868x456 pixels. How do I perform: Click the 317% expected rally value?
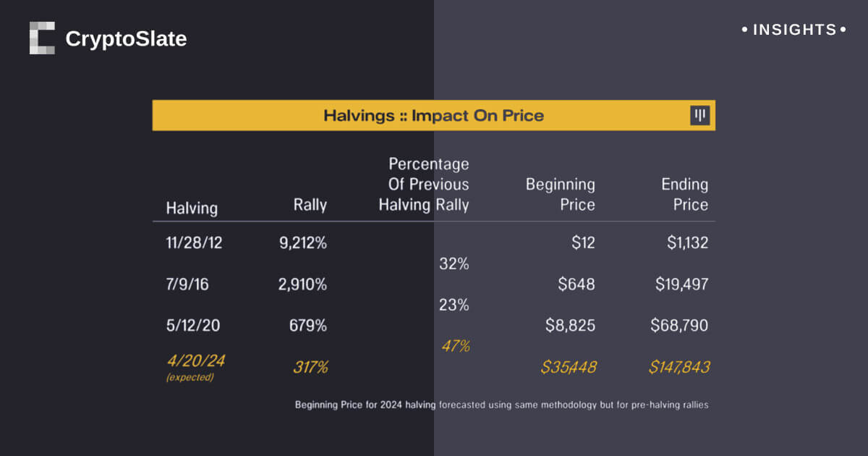(x=310, y=367)
